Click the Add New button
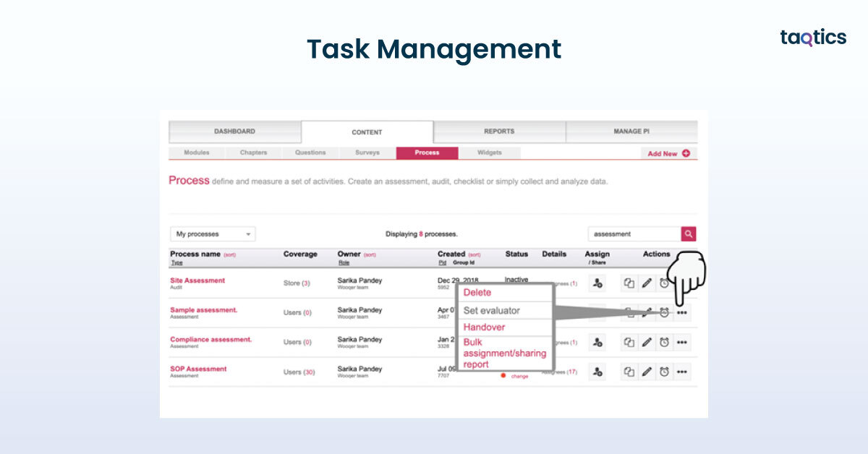Viewport: 868px width, 454px height. (668, 153)
